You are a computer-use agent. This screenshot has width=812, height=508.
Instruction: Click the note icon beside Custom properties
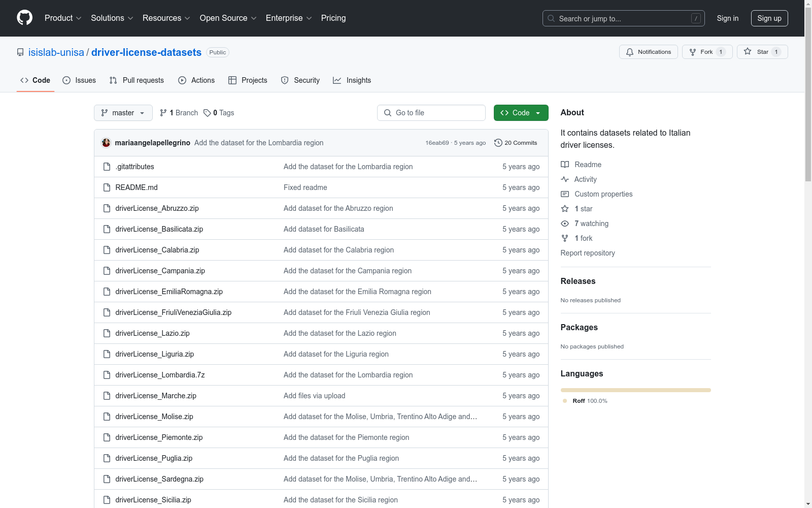pos(565,194)
